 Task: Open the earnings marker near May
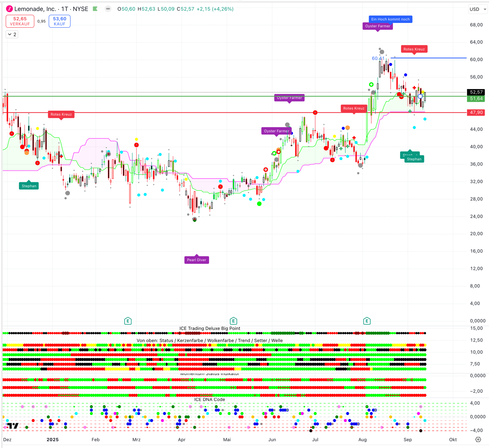pos(233,321)
